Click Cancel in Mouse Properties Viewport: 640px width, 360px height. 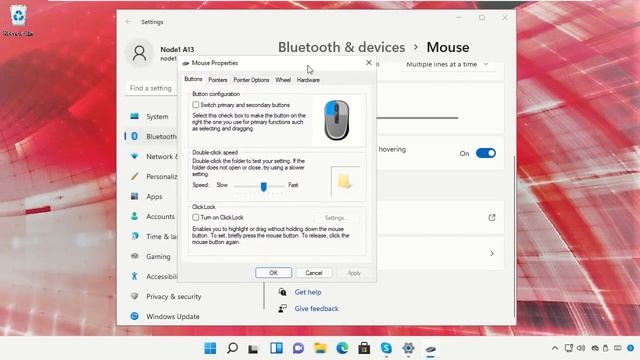click(x=313, y=273)
